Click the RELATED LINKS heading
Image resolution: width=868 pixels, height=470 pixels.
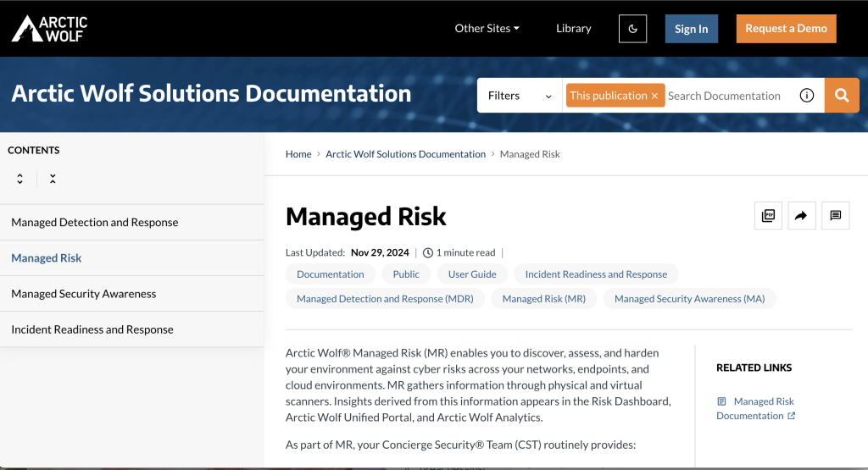tap(754, 368)
